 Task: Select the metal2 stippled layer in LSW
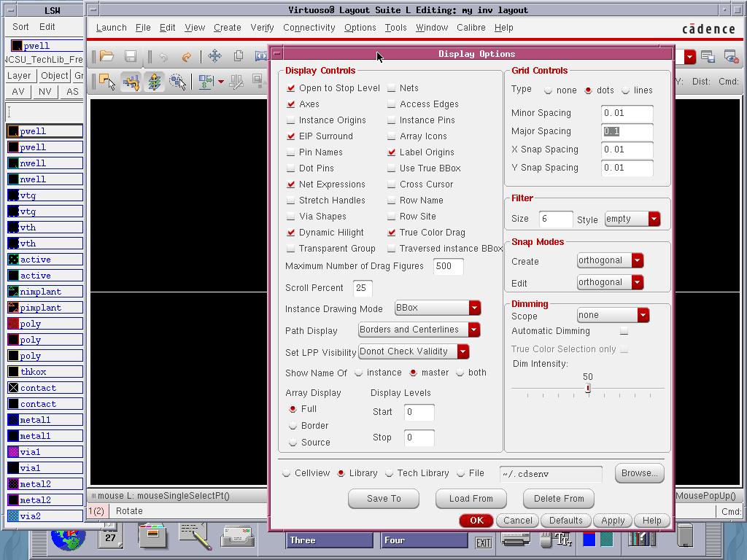point(45,484)
